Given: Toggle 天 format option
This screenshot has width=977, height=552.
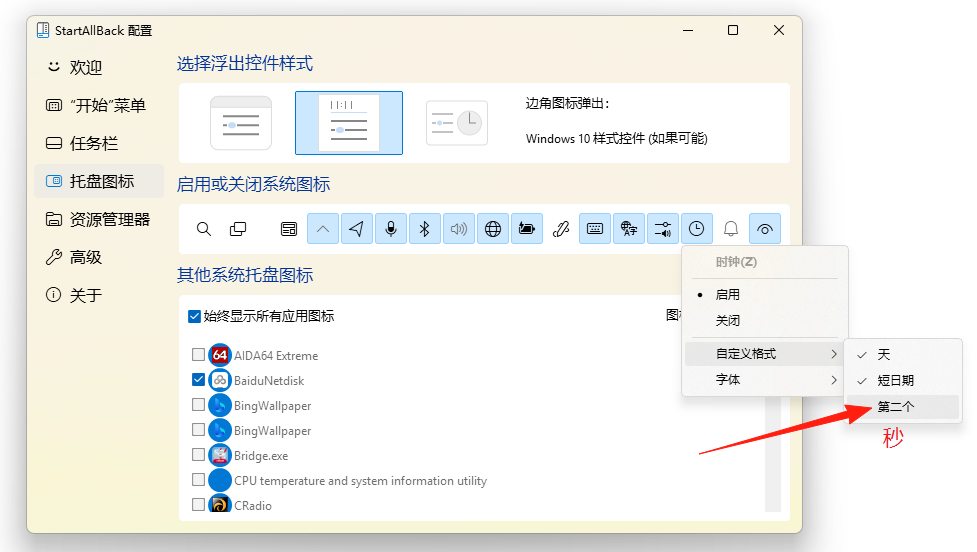Looking at the screenshot, I should 902,355.
